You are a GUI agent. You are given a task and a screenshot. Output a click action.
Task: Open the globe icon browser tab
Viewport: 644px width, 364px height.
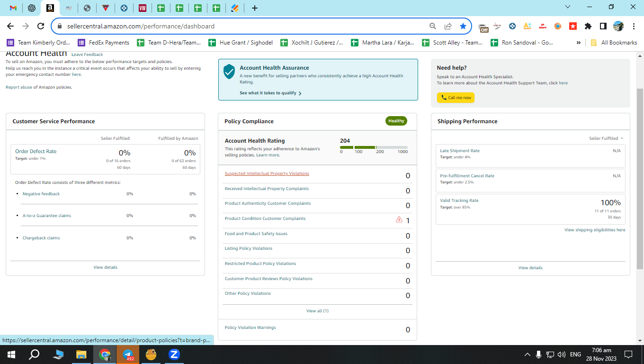(x=87, y=8)
